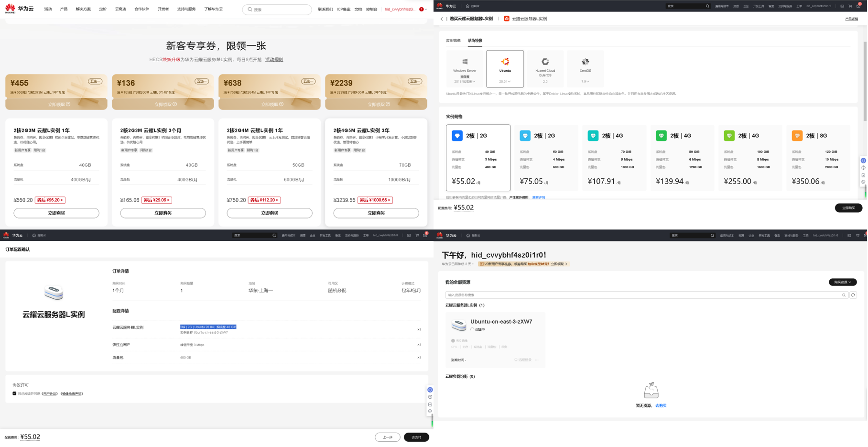The width and height of the screenshot is (868, 447).
Task: Switch to the 系统镜像 tab
Action: (475, 41)
